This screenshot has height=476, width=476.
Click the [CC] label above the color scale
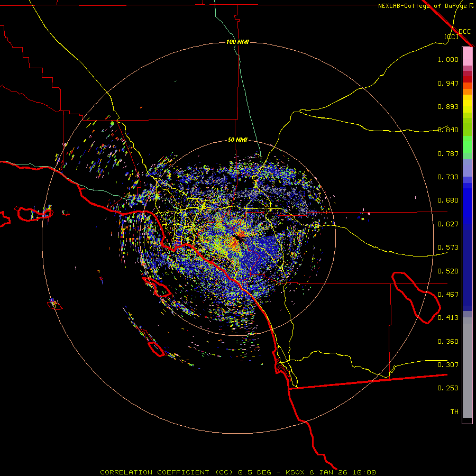click(452, 36)
